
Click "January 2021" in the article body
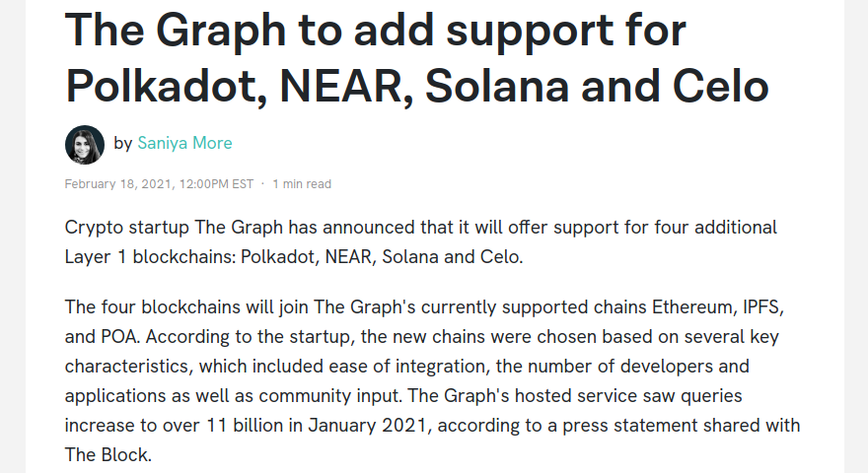[370, 425]
